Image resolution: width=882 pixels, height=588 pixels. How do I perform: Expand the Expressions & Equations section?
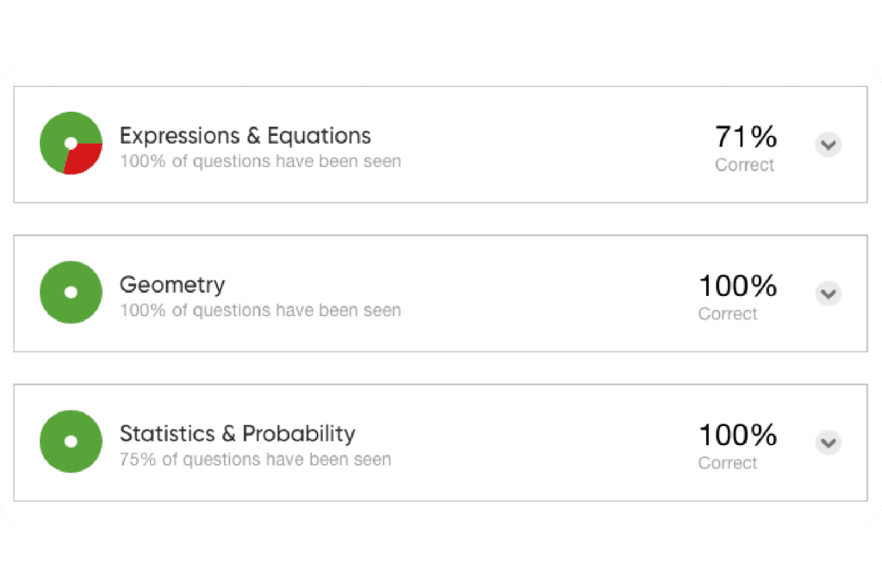pos(828,145)
